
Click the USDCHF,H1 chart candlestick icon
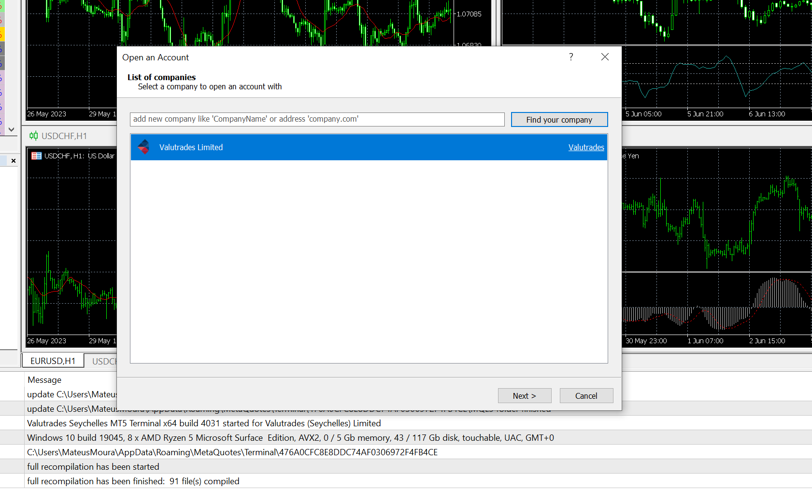point(33,136)
